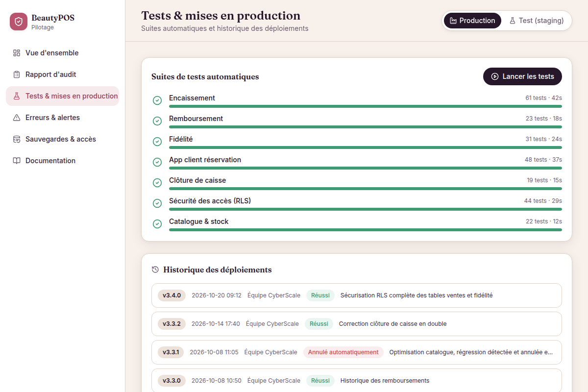Click the warning triangle icon for Erreurs & alertes
The width and height of the screenshot is (588, 392).
17,118
